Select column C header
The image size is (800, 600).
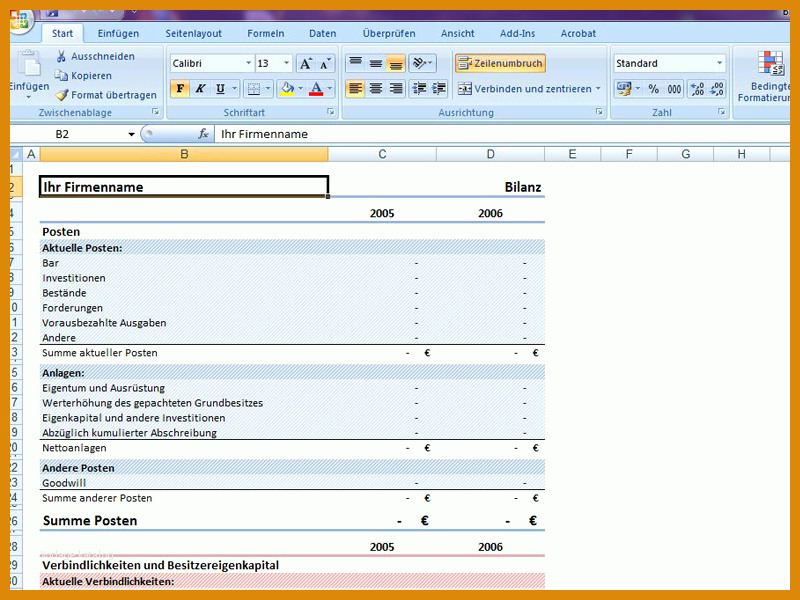pyautogui.click(x=382, y=154)
